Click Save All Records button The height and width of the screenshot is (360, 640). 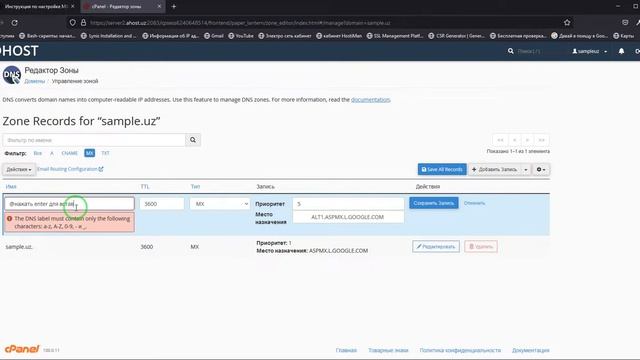pos(442,169)
